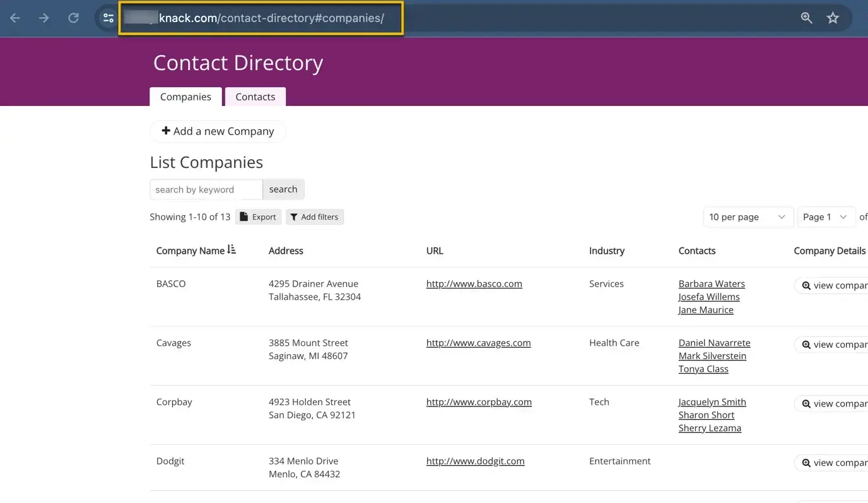The image size is (868, 503).
Task: Click view company details for BASCO
Action: [833, 285]
